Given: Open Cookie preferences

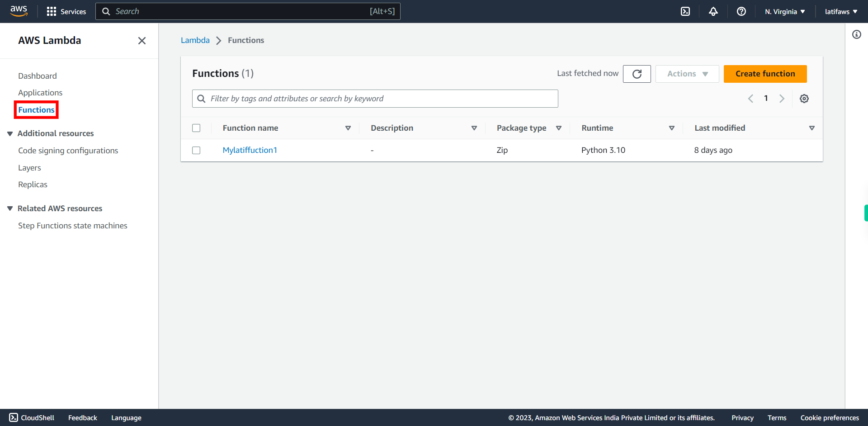Looking at the screenshot, I should [x=830, y=418].
